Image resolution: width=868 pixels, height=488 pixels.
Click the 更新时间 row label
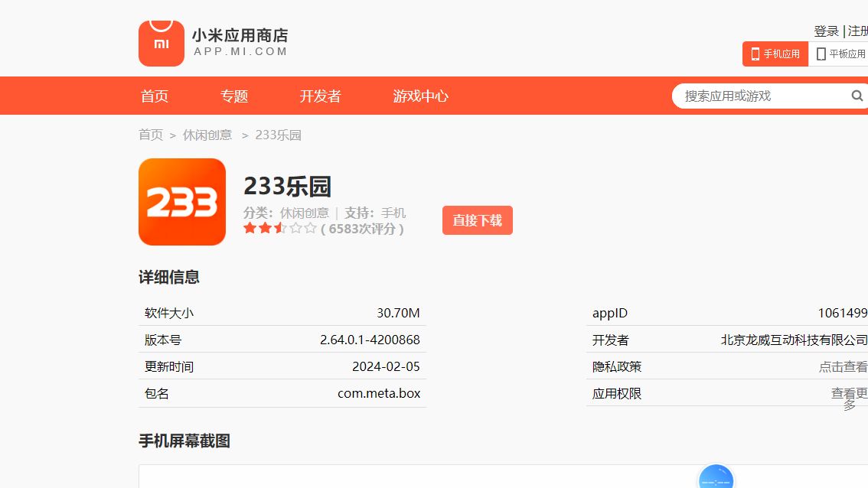coord(169,366)
